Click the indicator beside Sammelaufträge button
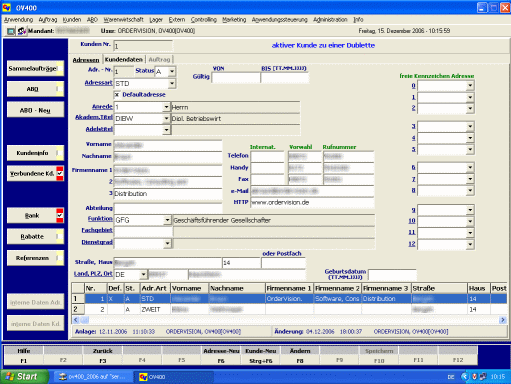This screenshot has height=384, width=511. pyautogui.click(x=60, y=69)
